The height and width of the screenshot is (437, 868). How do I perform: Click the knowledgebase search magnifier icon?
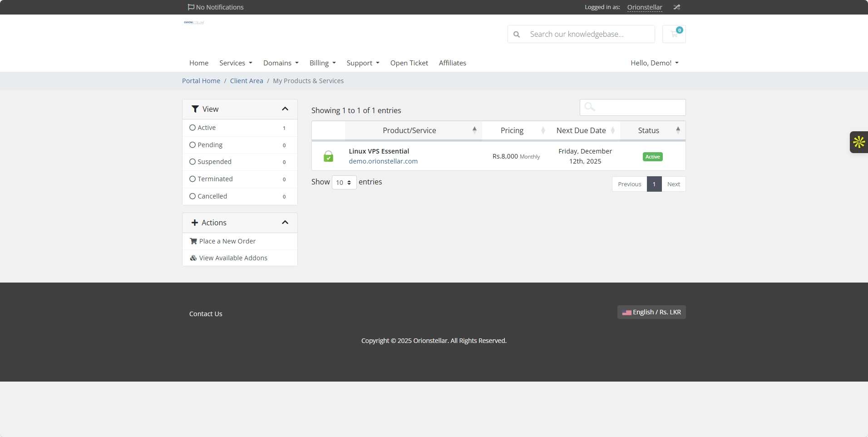tap(517, 35)
